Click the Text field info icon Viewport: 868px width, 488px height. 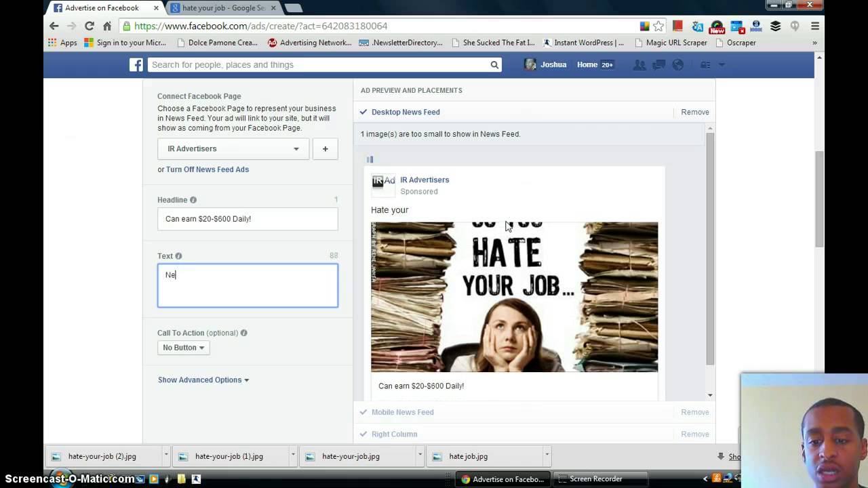pos(178,256)
